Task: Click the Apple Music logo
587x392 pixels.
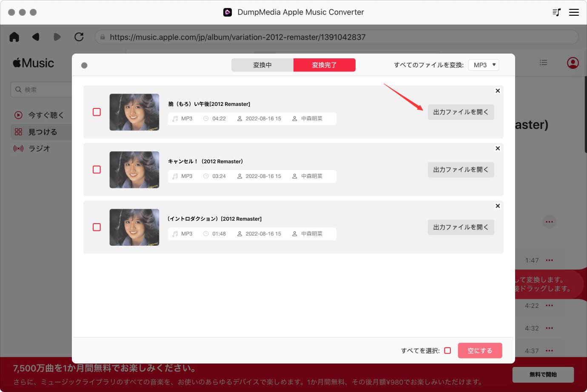Action: tap(34, 63)
